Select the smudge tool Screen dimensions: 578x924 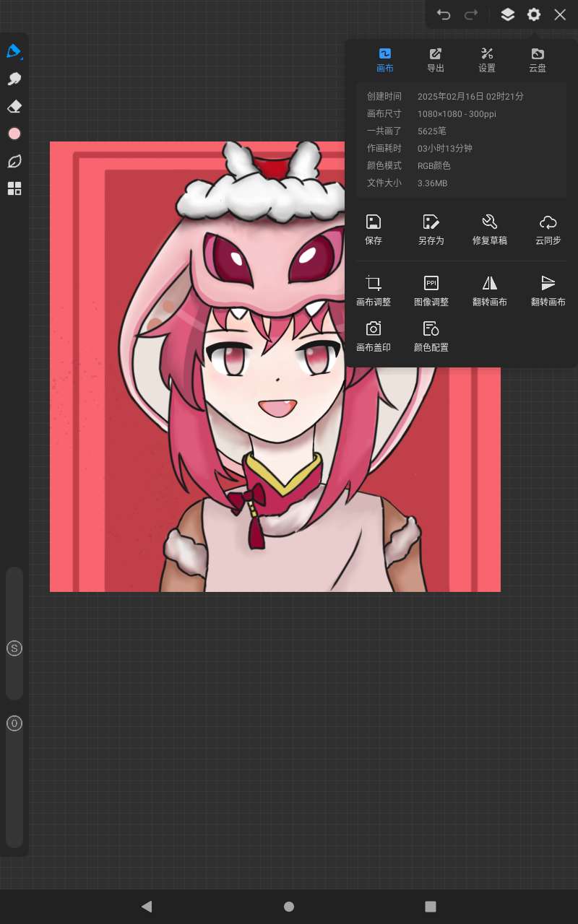tap(14, 79)
